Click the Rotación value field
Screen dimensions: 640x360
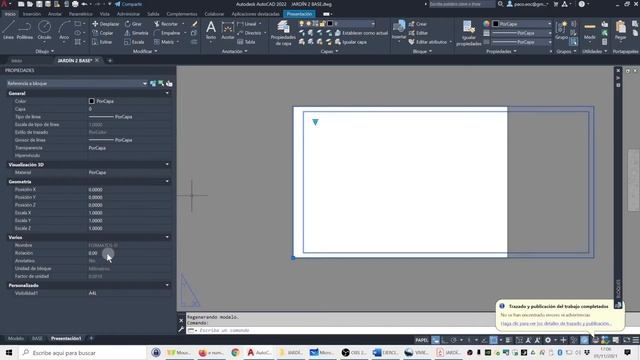click(x=129, y=253)
